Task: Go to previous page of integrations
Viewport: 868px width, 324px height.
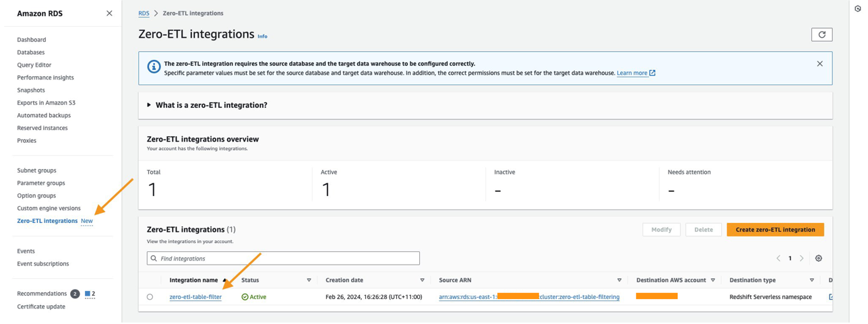Action: pyautogui.click(x=778, y=259)
